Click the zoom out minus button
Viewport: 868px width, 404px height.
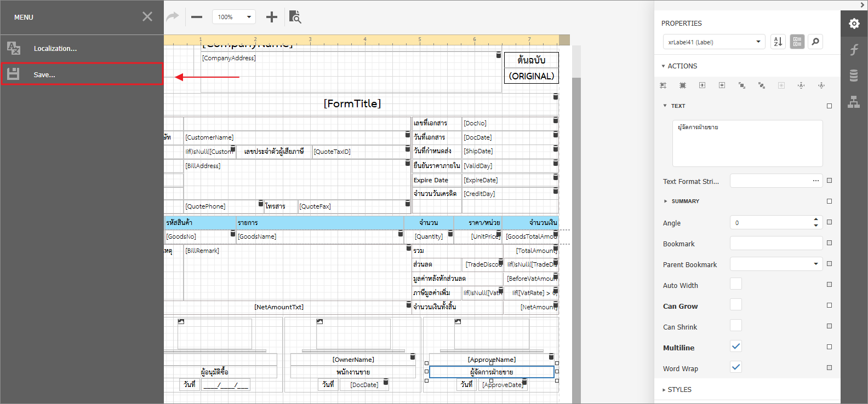[x=197, y=17]
